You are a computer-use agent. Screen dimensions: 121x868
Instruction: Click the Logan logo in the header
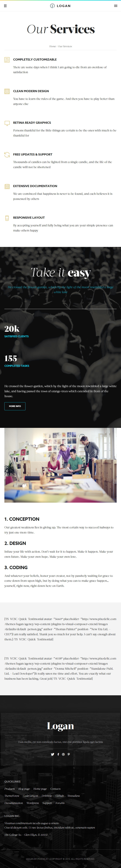pos(60,6)
